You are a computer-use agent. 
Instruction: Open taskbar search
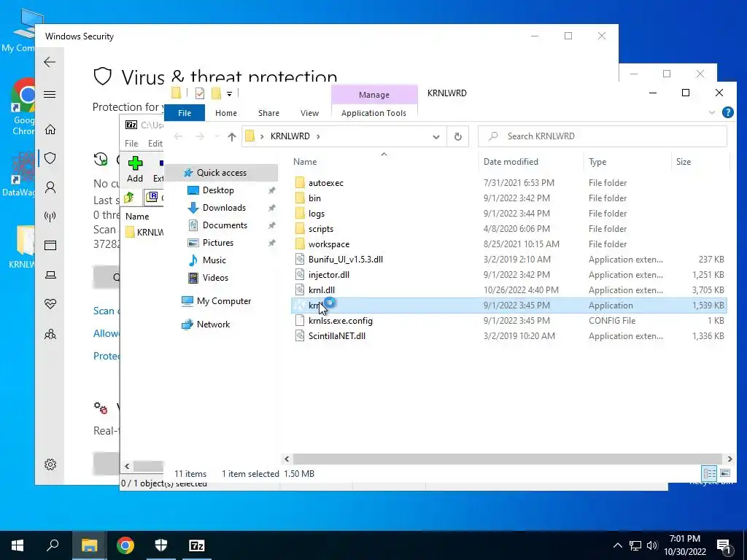pyautogui.click(x=53, y=545)
